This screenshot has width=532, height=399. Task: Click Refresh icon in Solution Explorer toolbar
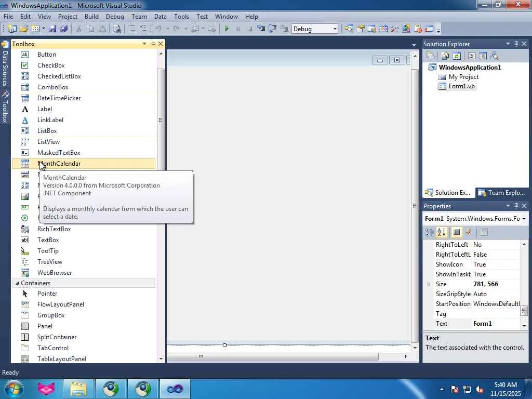457,56
